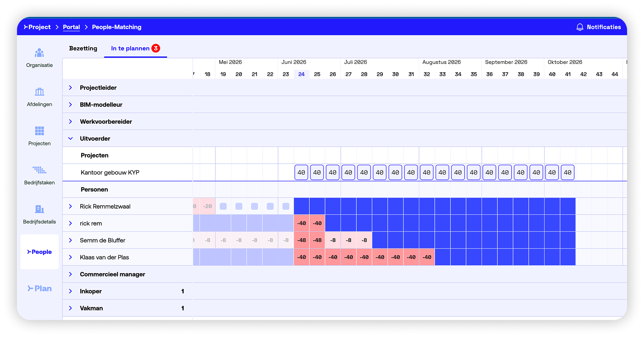This screenshot has height=337, width=644.
Task: Click the People-Matching breadcrumb
Action: [117, 27]
